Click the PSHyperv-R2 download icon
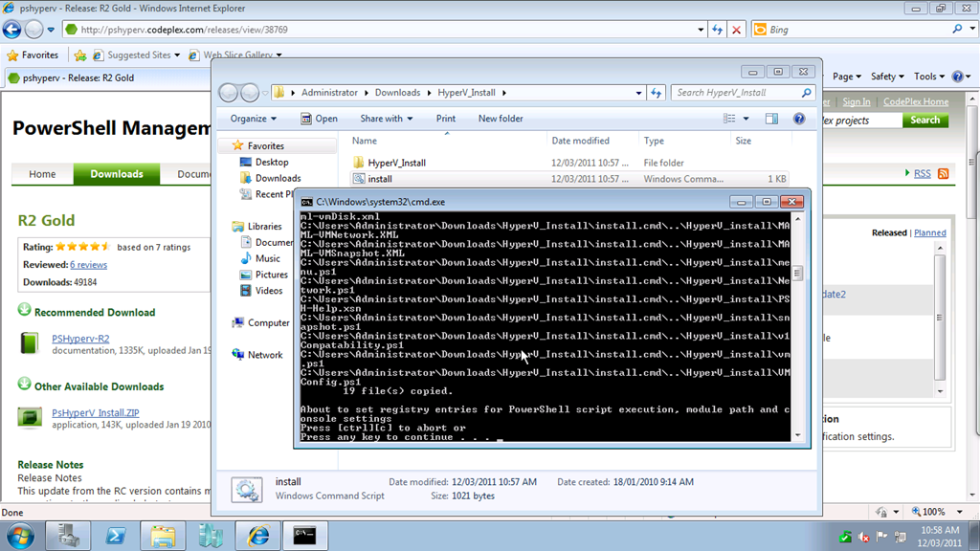This screenshot has height=551, width=980. [x=29, y=343]
